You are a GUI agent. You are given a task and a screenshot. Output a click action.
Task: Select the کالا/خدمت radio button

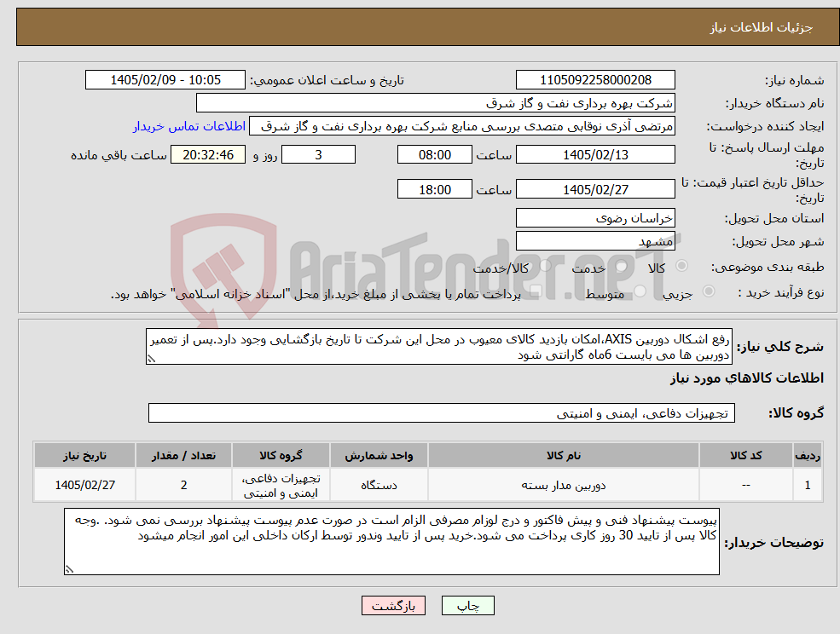545,266
